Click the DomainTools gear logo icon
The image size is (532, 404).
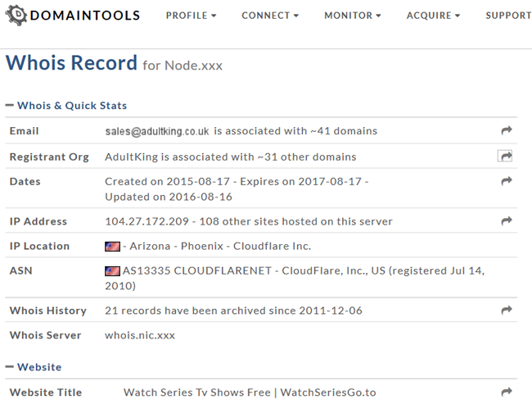(16, 16)
